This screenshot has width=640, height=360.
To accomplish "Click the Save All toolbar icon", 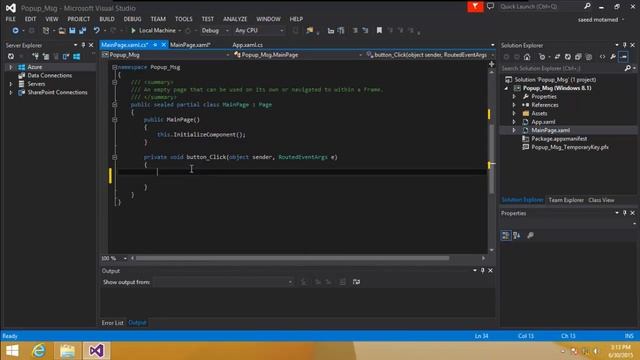I will [82, 31].
